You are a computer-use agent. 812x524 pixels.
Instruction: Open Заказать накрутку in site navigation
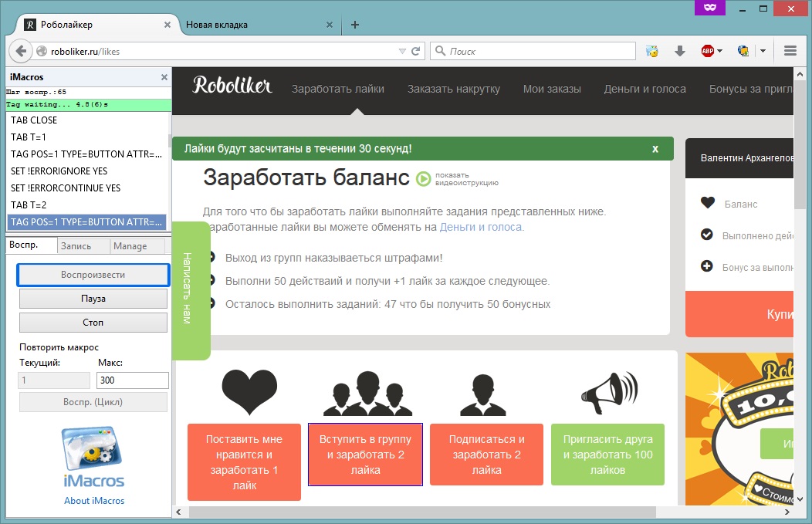click(x=454, y=89)
